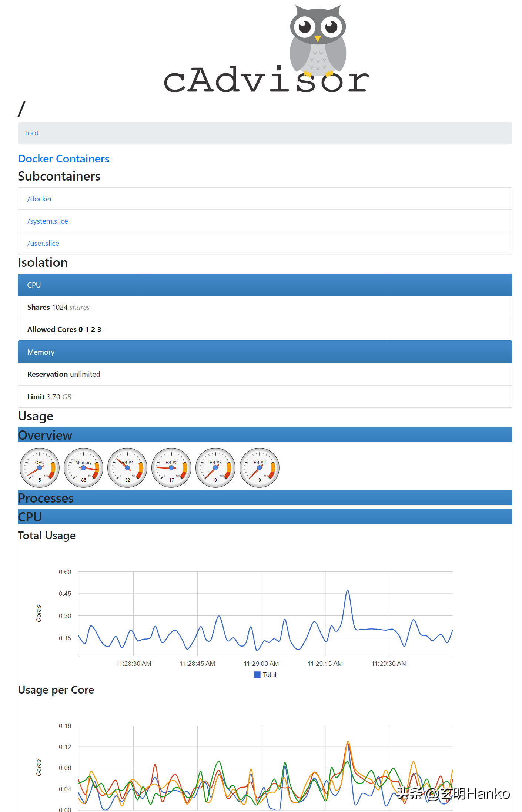Click the FS #3 gauge dial
The height and width of the screenshot is (812, 522).
(215, 468)
